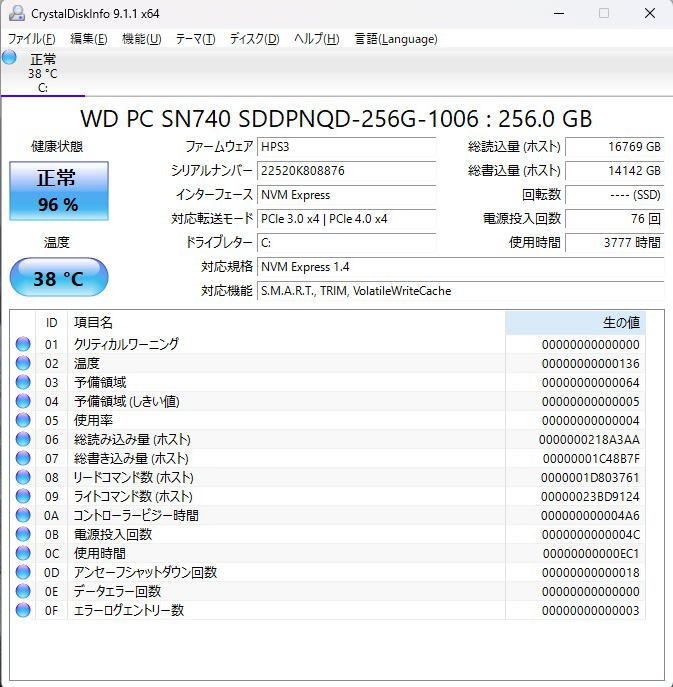This screenshot has height=687, width=673.
Task: Select the 予備領域 (しきい値) row name
Action: pos(127,401)
